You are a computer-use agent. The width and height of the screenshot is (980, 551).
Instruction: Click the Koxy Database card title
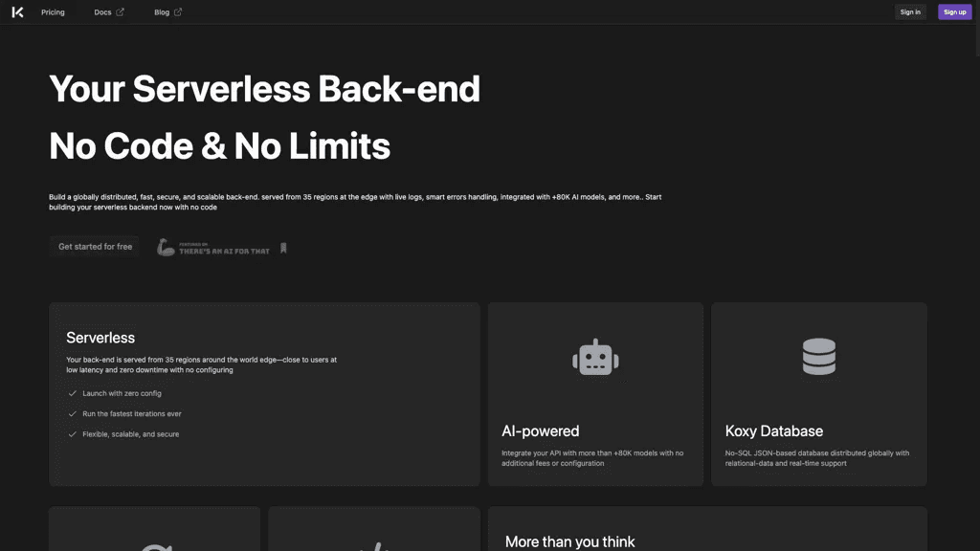(x=773, y=431)
